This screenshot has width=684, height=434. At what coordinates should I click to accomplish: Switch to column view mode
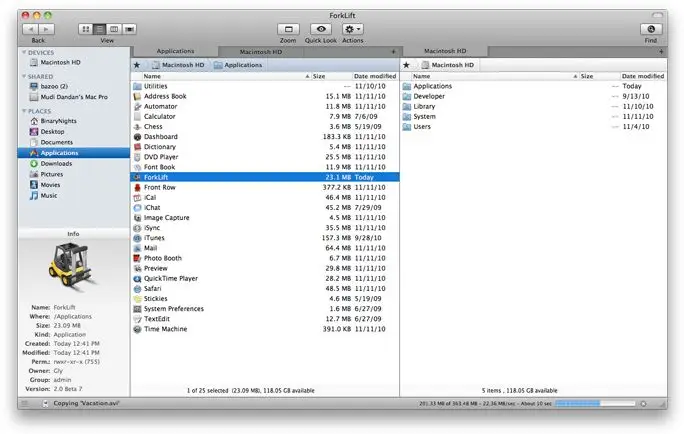pyautogui.click(x=114, y=29)
